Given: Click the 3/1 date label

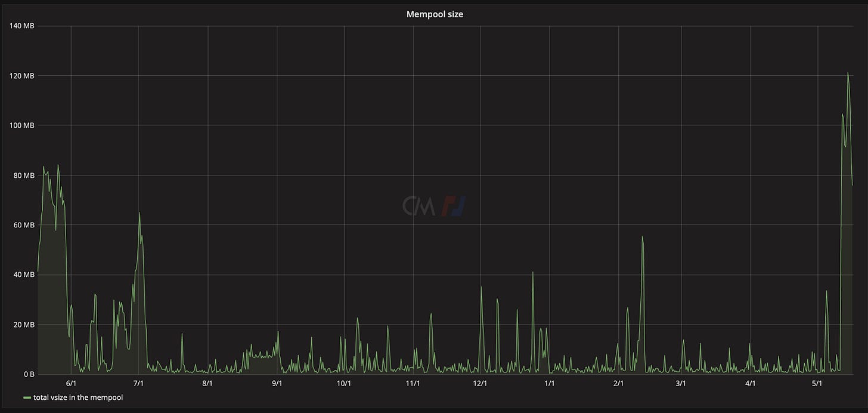Looking at the screenshot, I should coord(681,383).
